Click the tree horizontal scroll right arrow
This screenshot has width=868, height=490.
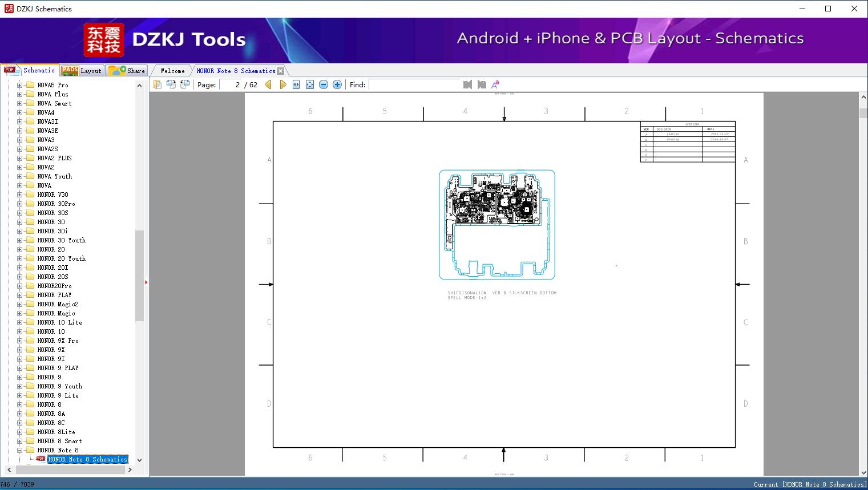130,469
